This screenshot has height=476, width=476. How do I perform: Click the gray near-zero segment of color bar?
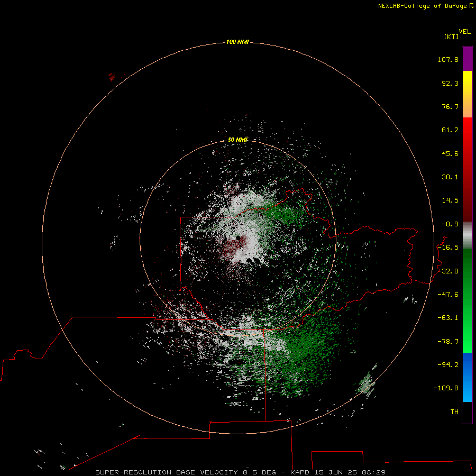[x=467, y=235]
